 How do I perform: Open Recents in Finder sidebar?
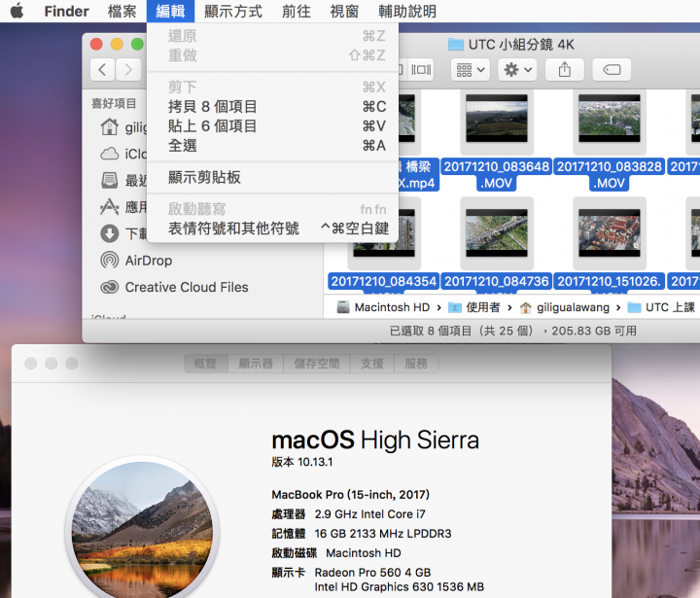(x=122, y=181)
